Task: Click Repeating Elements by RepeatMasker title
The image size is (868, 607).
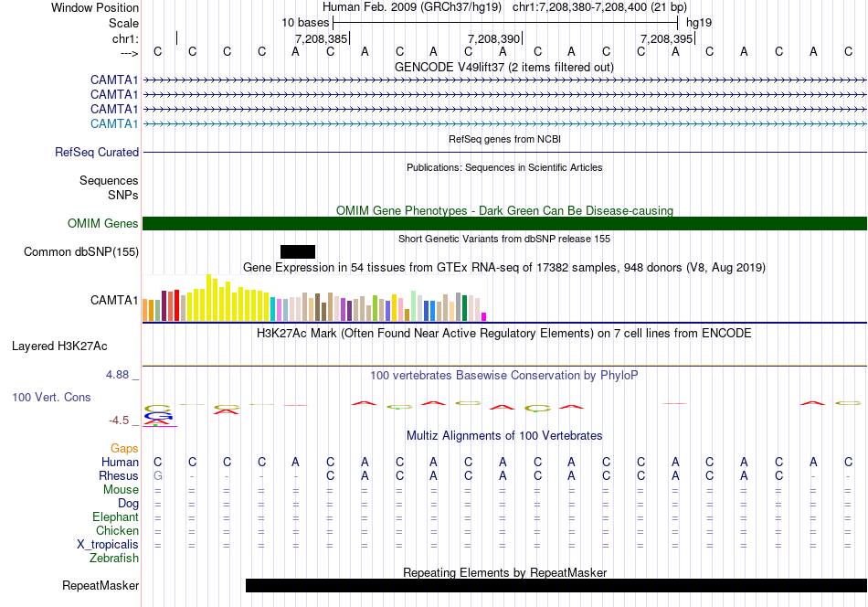Action: pyautogui.click(x=504, y=572)
